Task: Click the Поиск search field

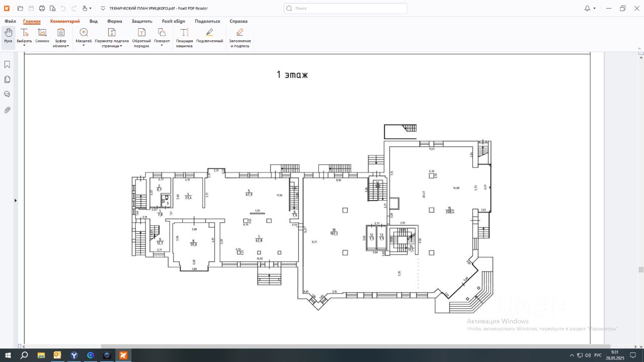Action: click(346, 9)
